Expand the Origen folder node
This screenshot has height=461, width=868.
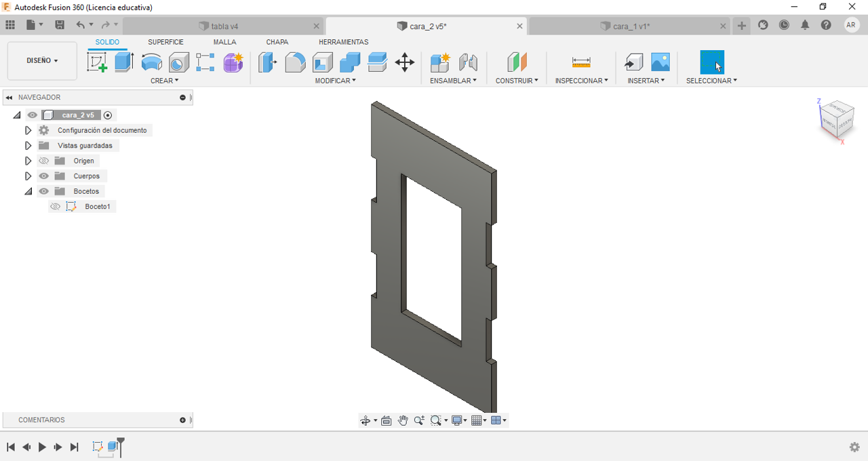coord(28,161)
